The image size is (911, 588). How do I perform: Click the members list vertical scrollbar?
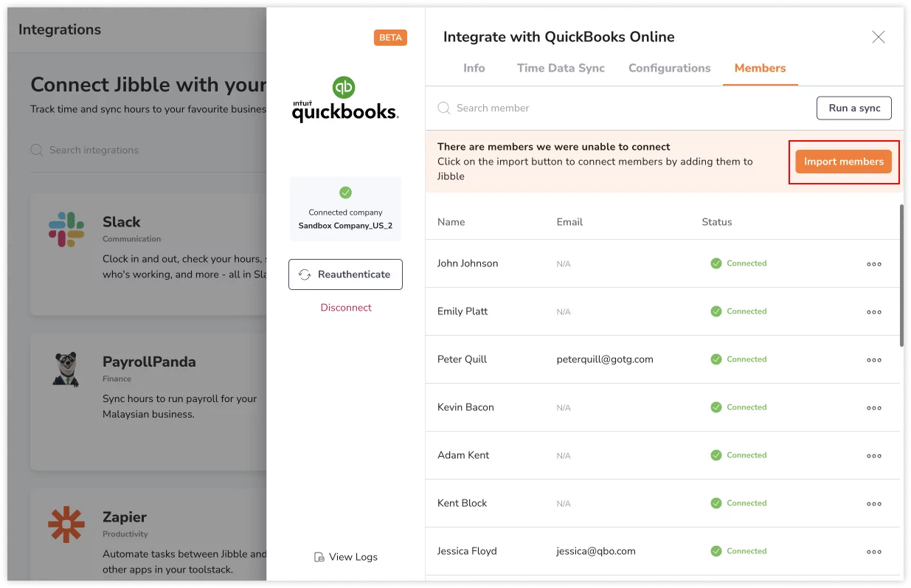pyautogui.click(x=901, y=275)
